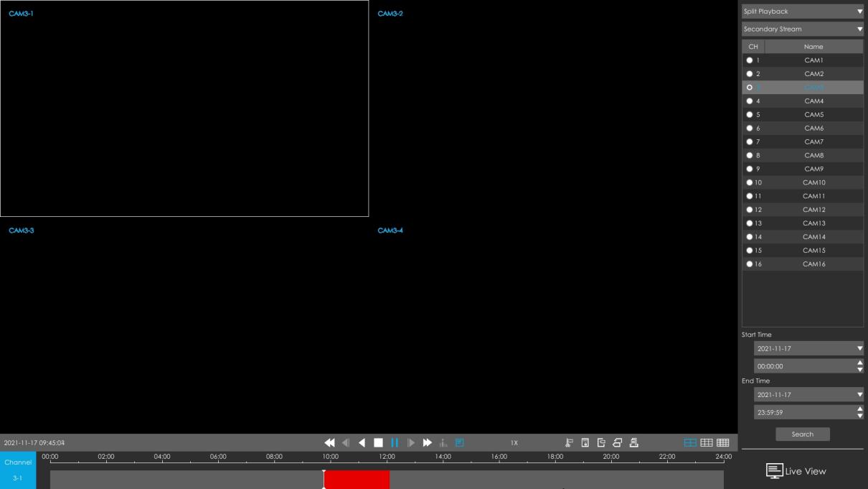
Task: Select the blue 2x2 split layout icon
Action: [x=690, y=442]
